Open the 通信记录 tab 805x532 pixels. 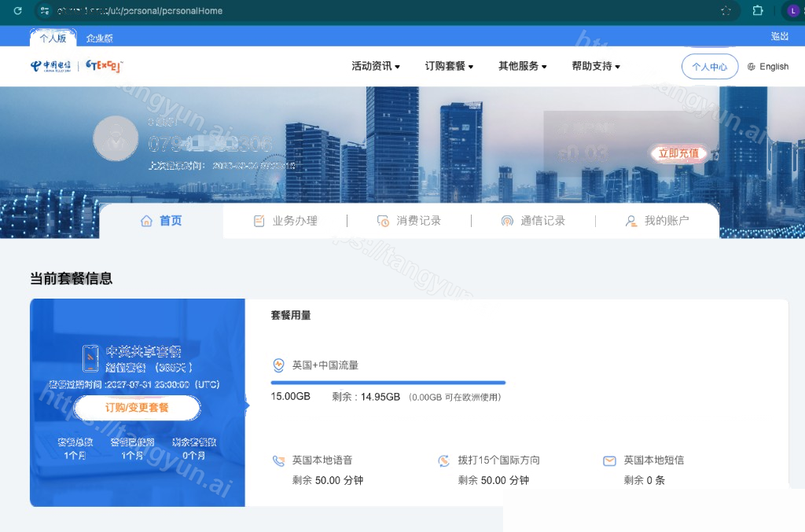click(x=534, y=221)
